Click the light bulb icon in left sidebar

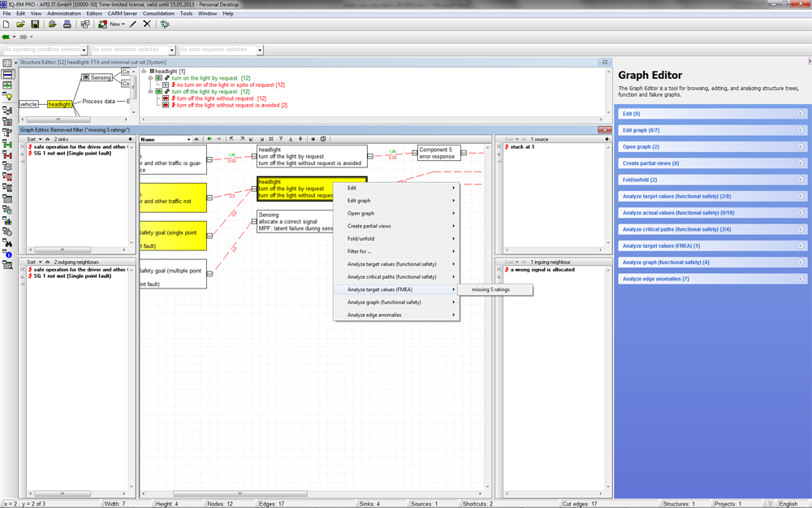coord(7,97)
